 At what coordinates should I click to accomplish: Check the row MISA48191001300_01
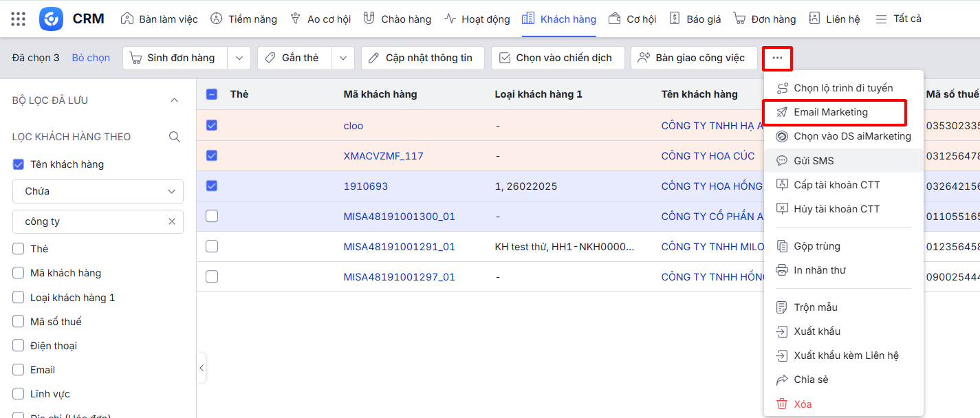coord(212,217)
